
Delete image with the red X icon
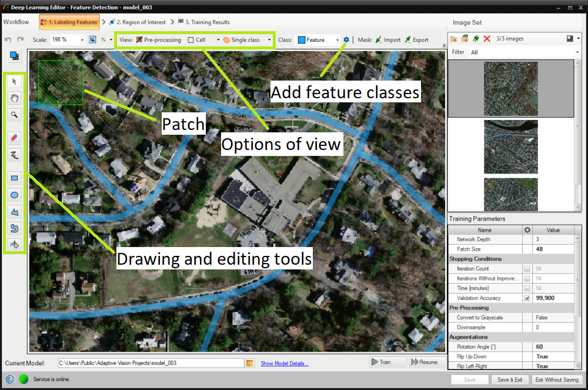tap(487, 39)
